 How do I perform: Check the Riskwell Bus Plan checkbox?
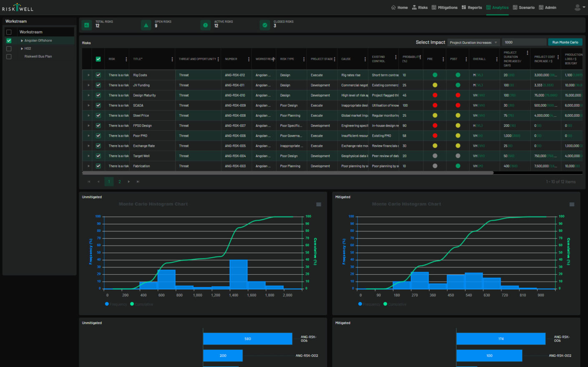(9, 57)
